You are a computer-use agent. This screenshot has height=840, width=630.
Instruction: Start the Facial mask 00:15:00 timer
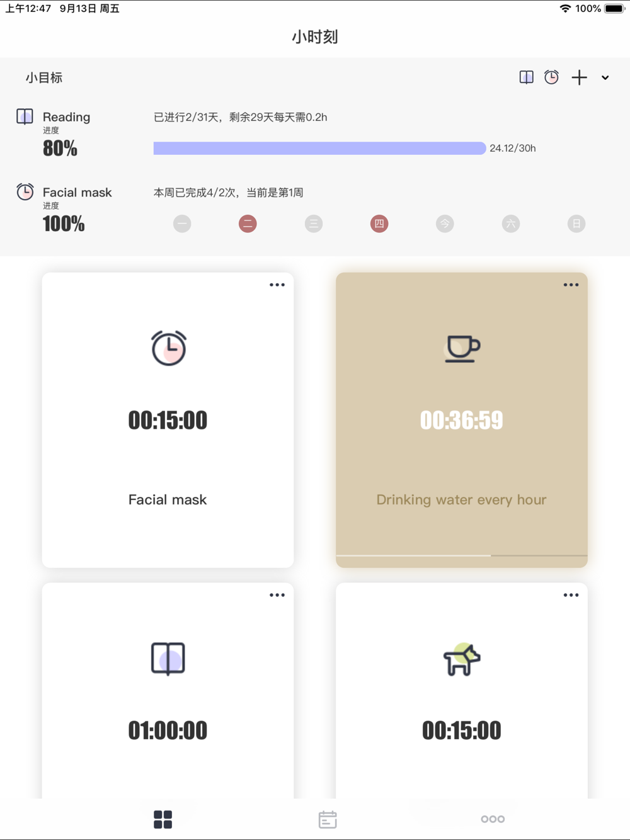(168, 420)
